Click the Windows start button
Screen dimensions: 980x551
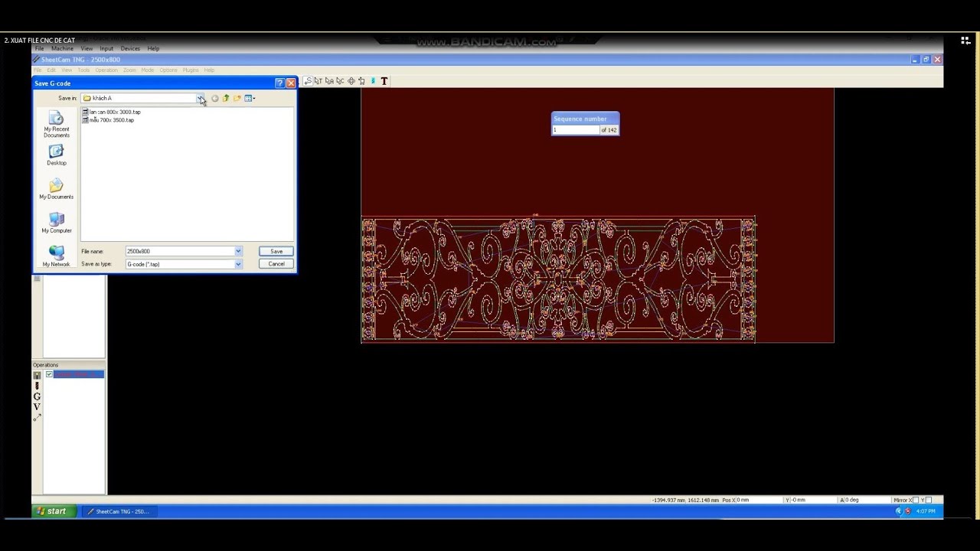click(x=54, y=511)
